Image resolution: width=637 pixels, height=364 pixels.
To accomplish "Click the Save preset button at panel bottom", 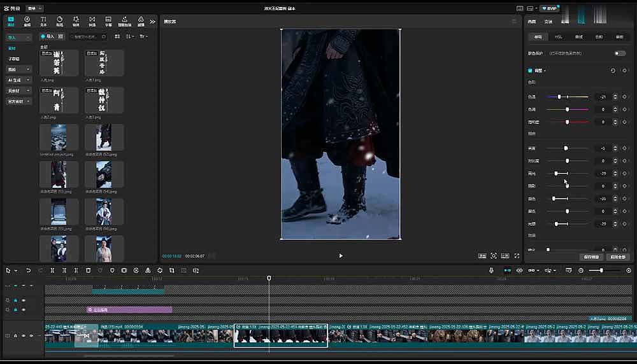I will click(x=591, y=257).
